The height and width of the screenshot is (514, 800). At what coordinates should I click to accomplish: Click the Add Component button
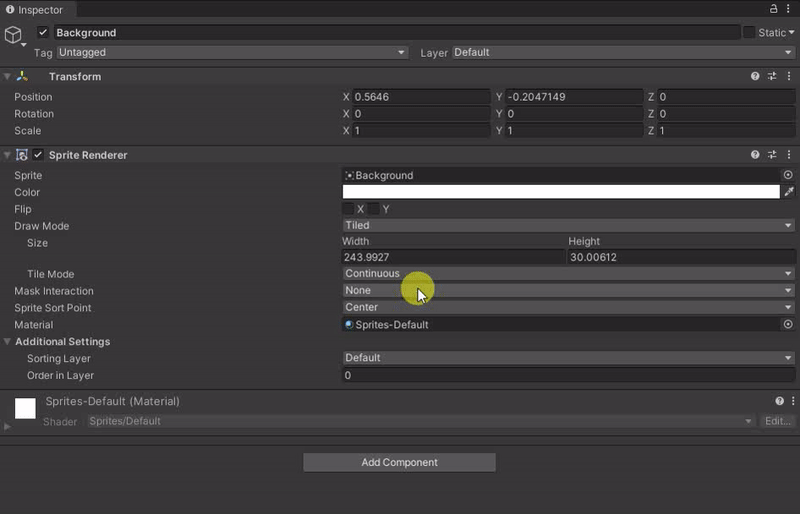tap(399, 462)
